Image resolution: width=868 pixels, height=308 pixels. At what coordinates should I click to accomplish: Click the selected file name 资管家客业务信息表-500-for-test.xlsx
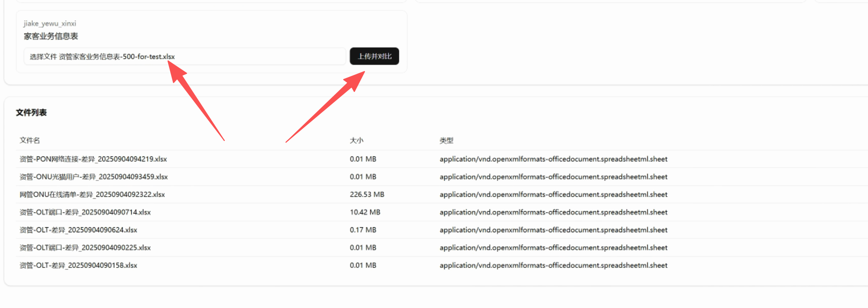click(x=117, y=57)
